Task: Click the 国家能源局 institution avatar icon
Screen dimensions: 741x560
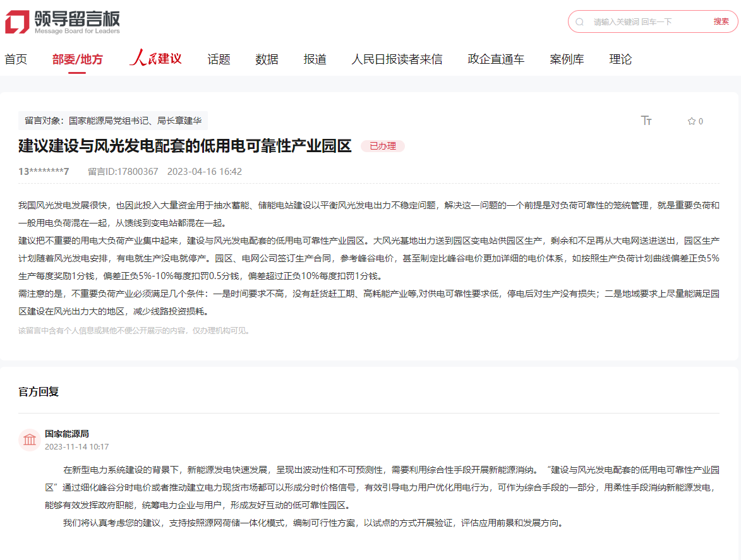Action: (x=30, y=440)
